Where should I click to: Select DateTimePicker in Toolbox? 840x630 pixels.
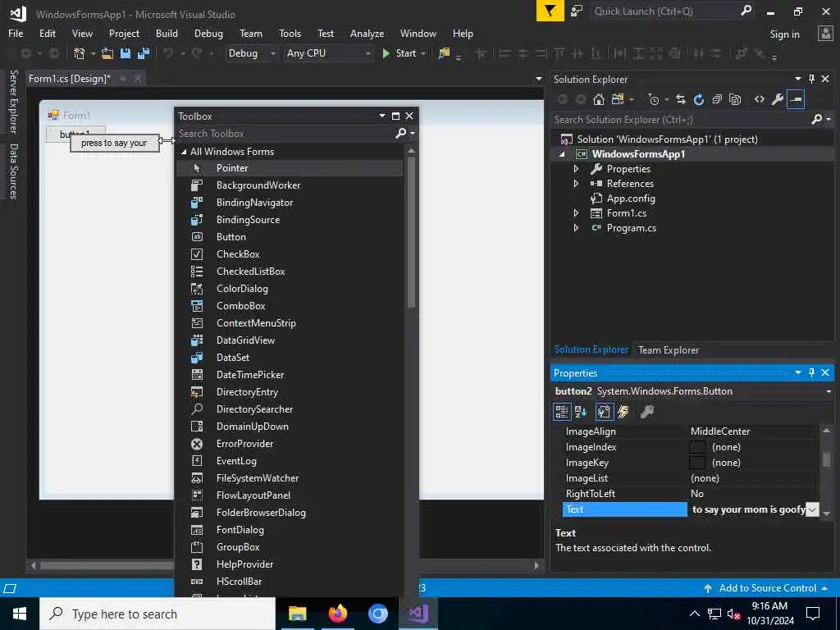pyautogui.click(x=290, y=374)
